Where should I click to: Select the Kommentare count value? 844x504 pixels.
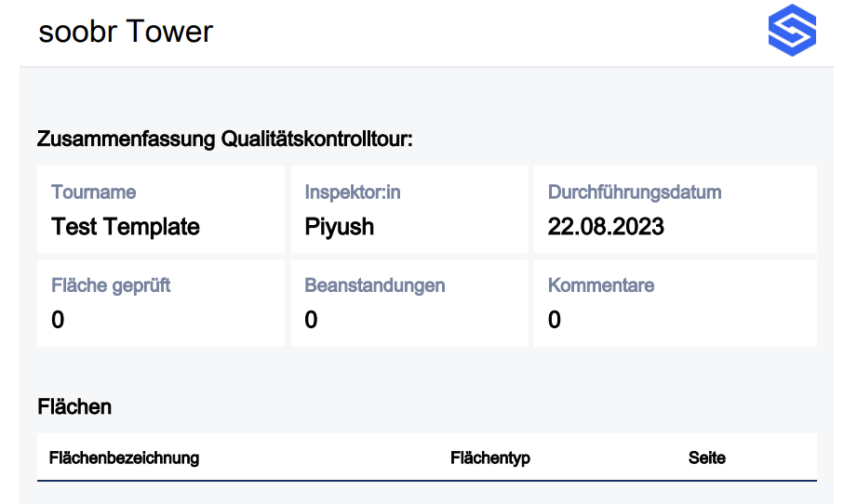(x=555, y=320)
